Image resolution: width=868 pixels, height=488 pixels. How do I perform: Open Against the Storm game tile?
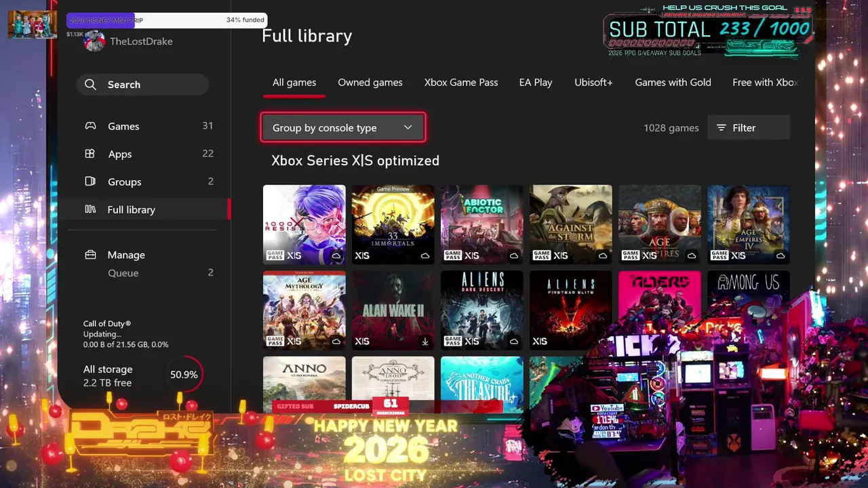pos(571,224)
